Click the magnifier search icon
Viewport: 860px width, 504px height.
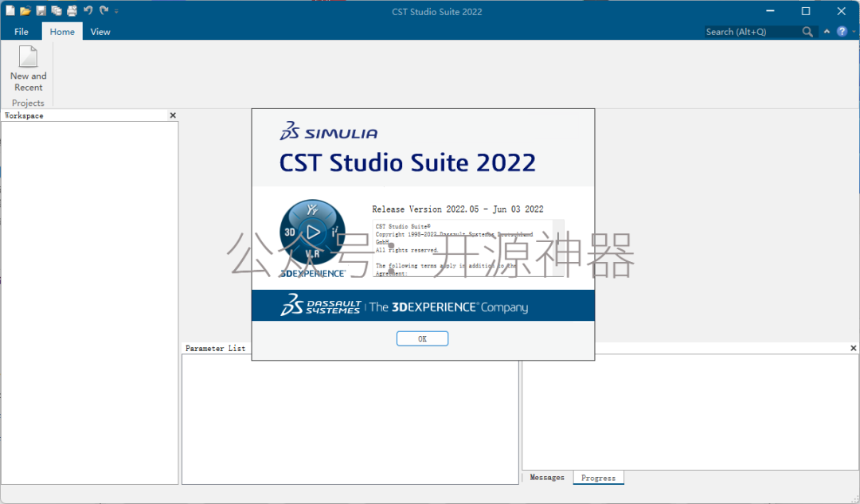click(807, 32)
